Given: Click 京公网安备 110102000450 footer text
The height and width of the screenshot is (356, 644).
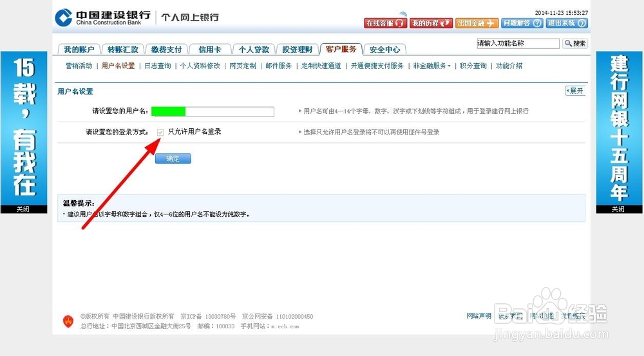Looking at the screenshot, I should coord(278,317).
